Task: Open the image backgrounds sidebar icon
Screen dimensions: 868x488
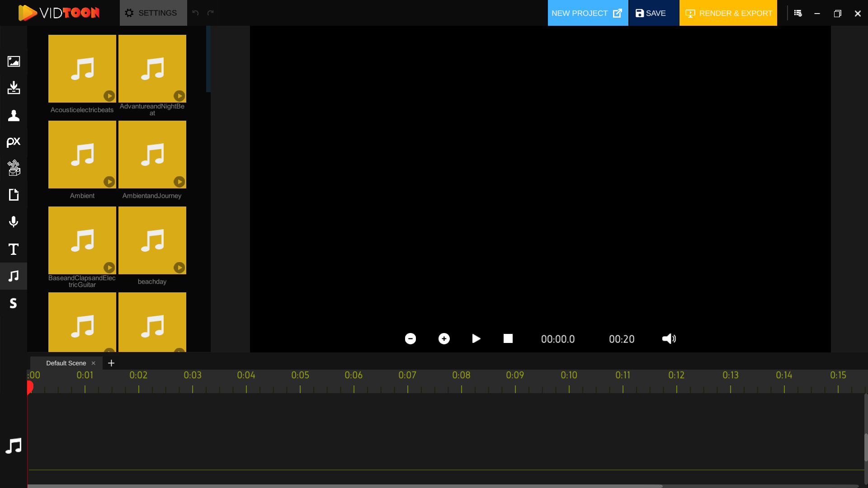Action: (x=14, y=61)
